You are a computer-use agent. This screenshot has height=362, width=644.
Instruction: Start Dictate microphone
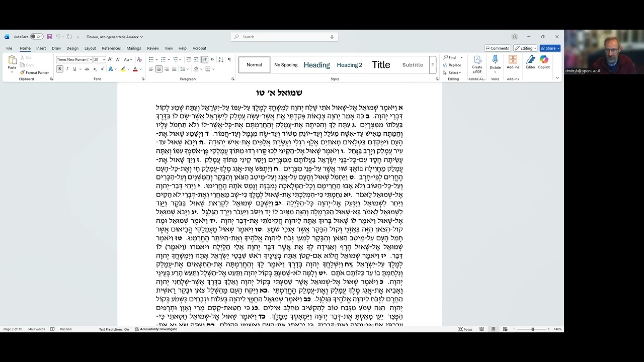pyautogui.click(x=495, y=62)
